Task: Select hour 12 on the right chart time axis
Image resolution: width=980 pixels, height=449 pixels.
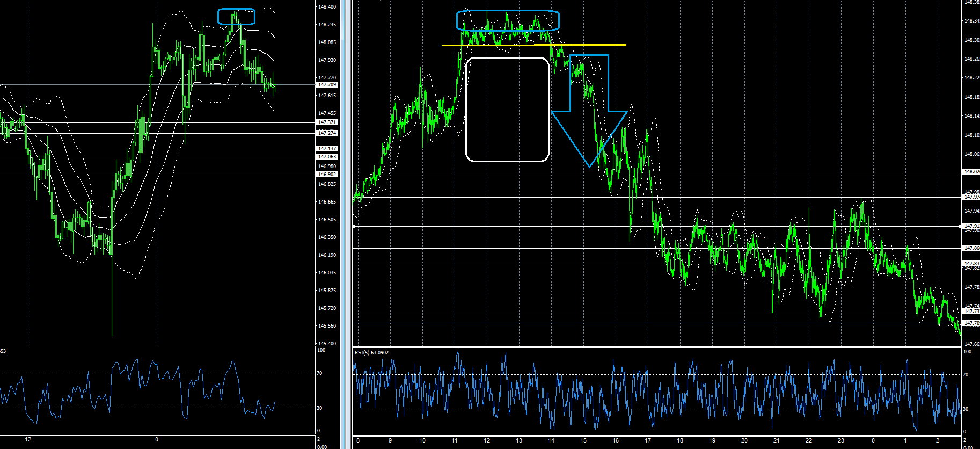Action: pyautogui.click(x=487, y=440)
